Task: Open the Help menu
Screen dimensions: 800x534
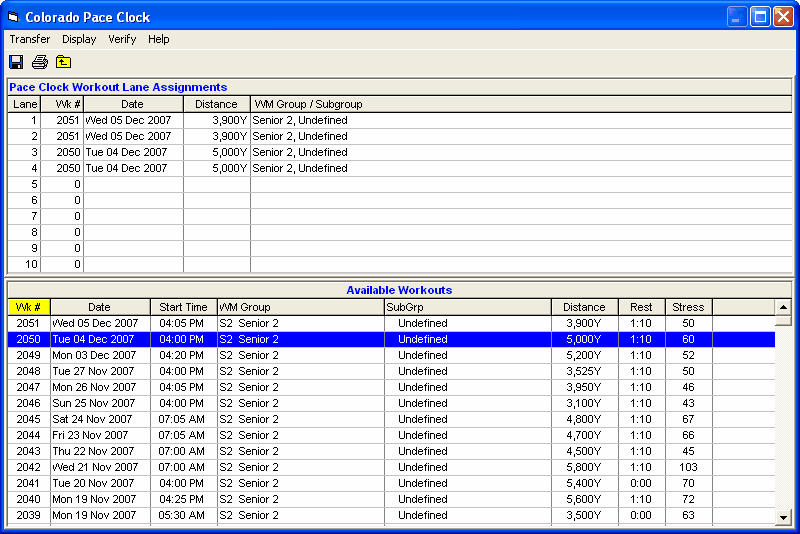Action: (159, 39)
